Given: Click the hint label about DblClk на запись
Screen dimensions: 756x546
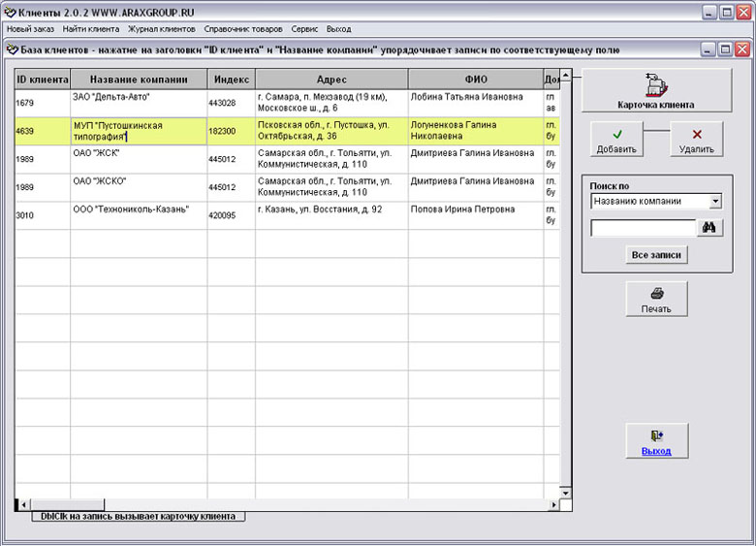Looking at the screenshot, I should (x=139, y=517).
